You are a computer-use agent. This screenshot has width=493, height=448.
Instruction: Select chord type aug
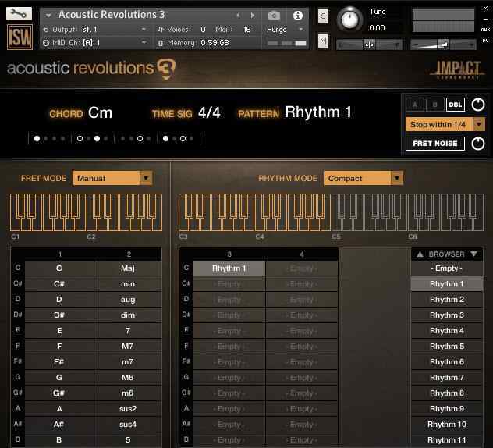point(128,299)
